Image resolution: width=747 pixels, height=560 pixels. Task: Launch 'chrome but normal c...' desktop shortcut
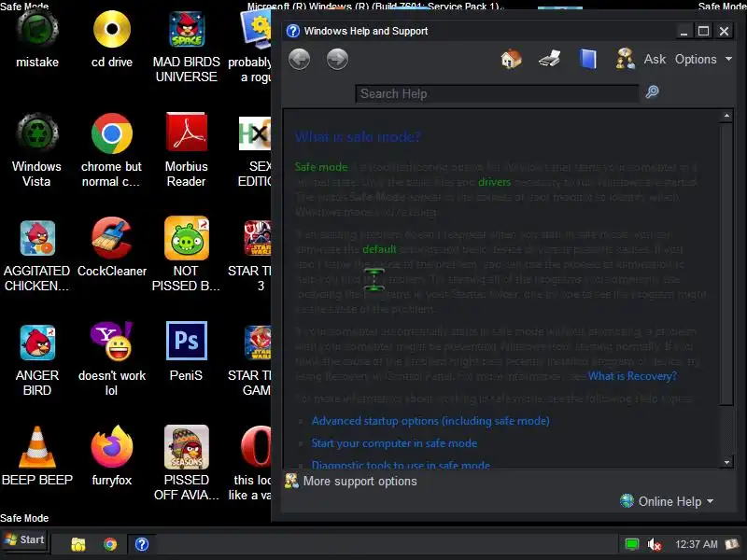tap(111, 150)
